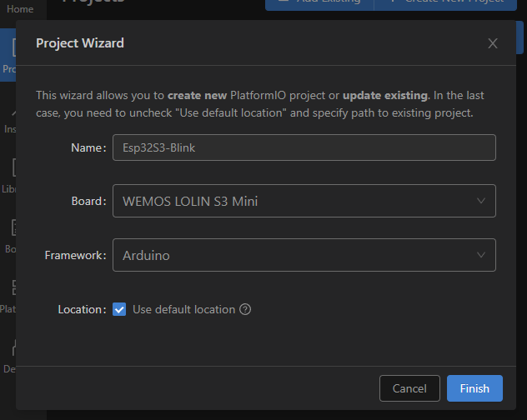The image size is (527, 420).
Task: Open the Board dropdown WEMOS LOLIN S3 Mini
Action: click(x=304, y=201)
